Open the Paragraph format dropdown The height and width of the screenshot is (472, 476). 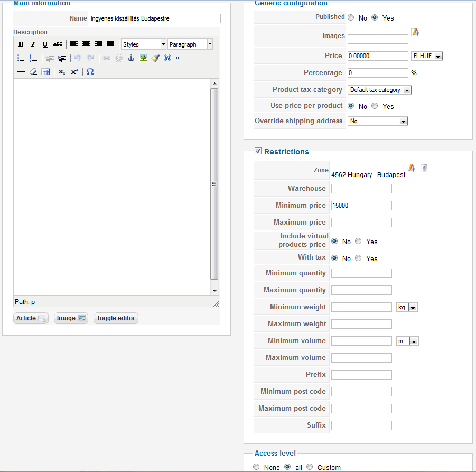coord(190,44)
